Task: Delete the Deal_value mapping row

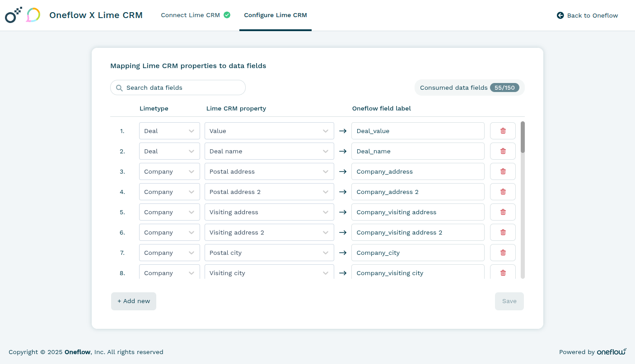Action: coord(503,131)
